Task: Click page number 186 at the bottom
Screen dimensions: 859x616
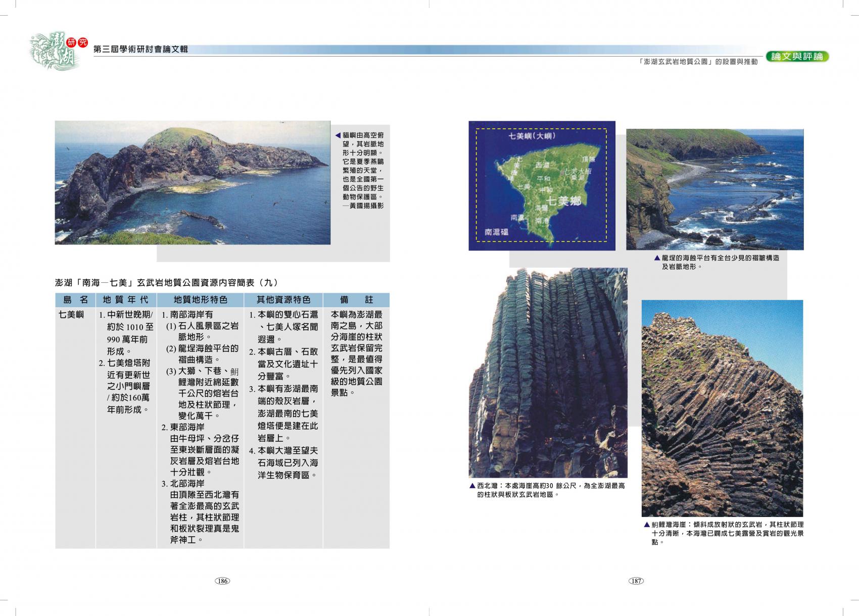Action: click(x=222, y=581)
